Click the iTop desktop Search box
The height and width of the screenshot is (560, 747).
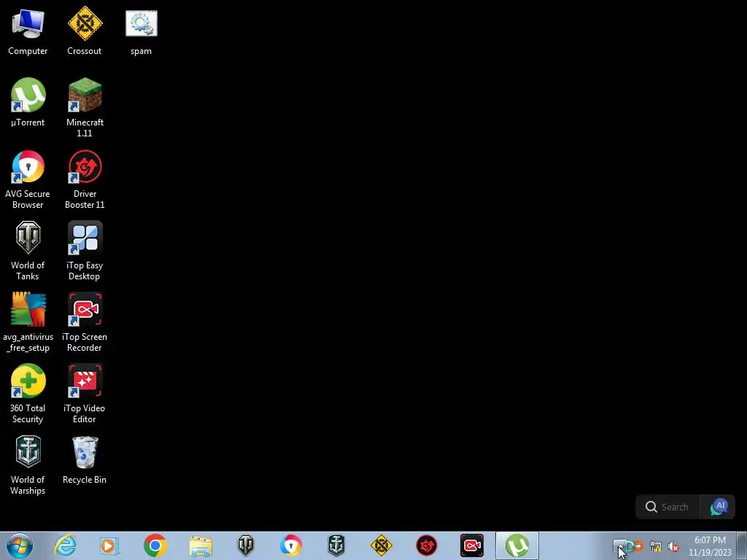point(668,507)
